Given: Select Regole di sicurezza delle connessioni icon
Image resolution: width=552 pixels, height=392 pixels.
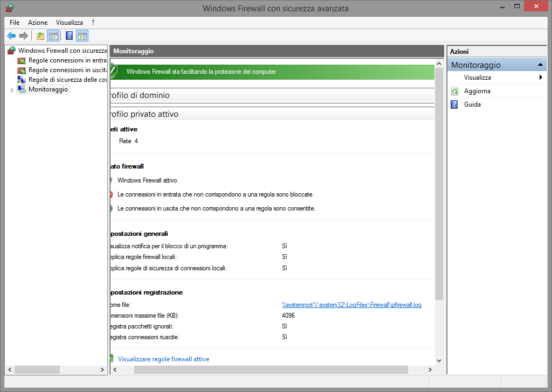Looking at the screenshot, I should 22,80.
